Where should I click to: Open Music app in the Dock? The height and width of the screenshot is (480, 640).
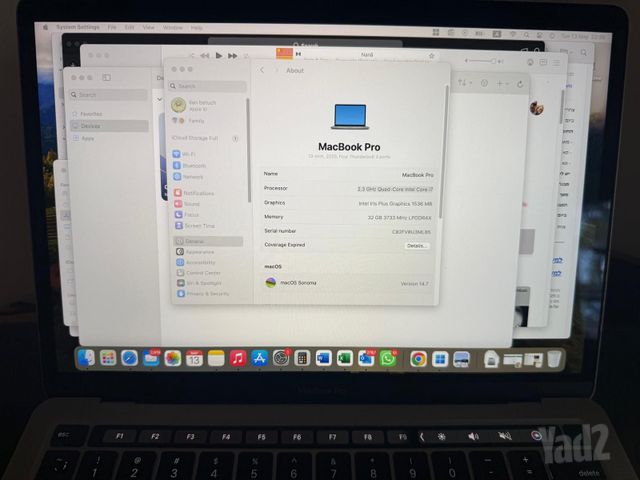pyautogui.click(x=238, y=358)
